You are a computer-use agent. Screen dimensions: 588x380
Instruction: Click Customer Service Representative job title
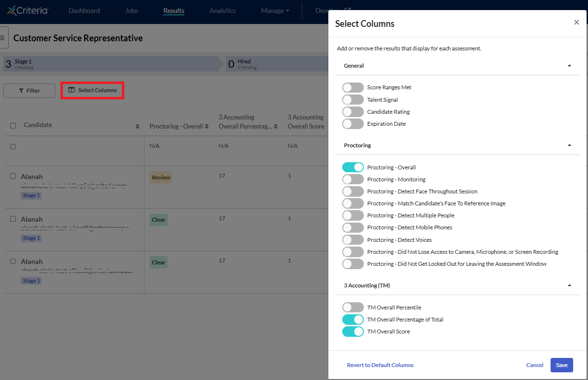pos(78,38)
